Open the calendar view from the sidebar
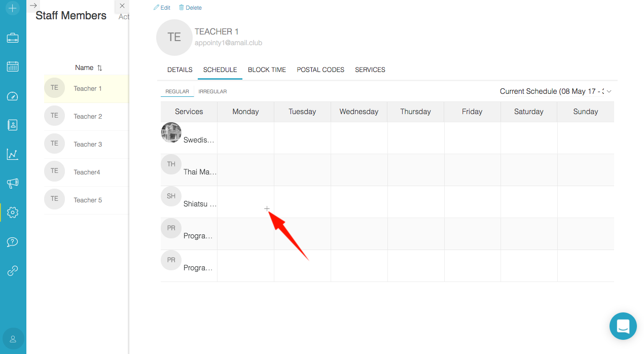This screenshot has width=644, height=354. (x=13, y=66)
